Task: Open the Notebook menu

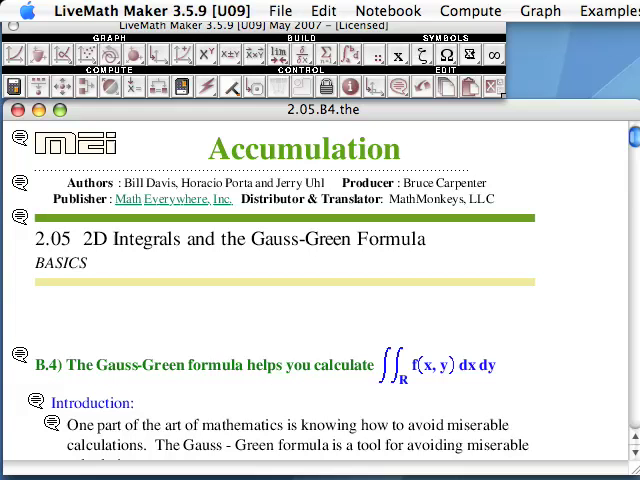Action: coord(388,11)
